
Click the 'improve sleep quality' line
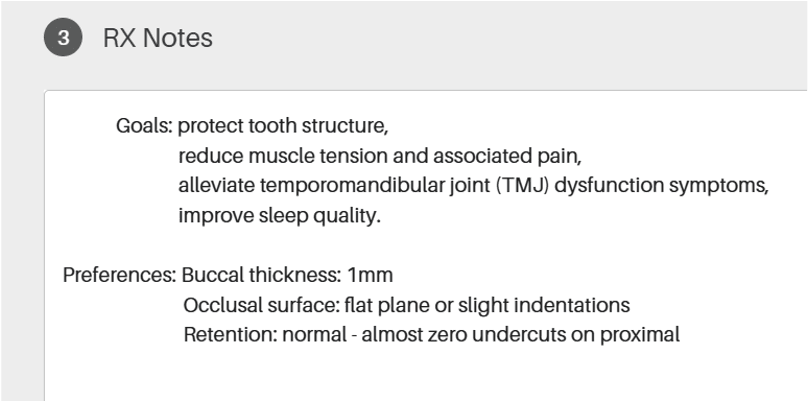pyautogui.click(x=279, y=216)
